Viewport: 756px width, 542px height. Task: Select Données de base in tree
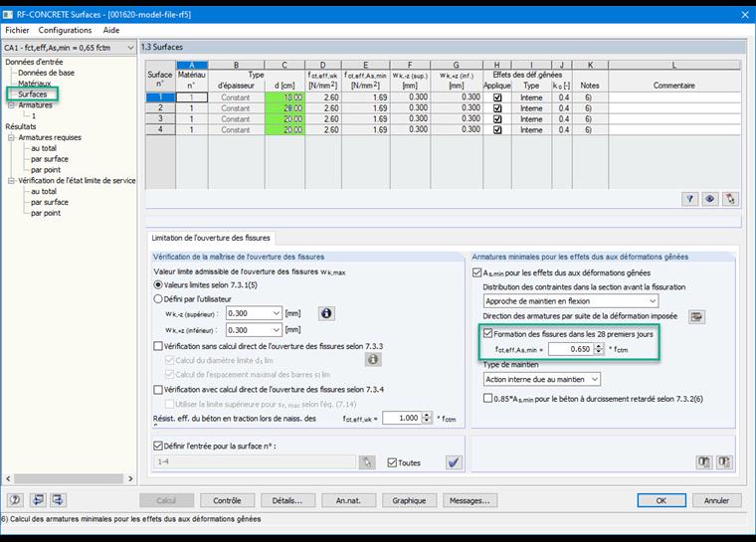coord(47,73)
